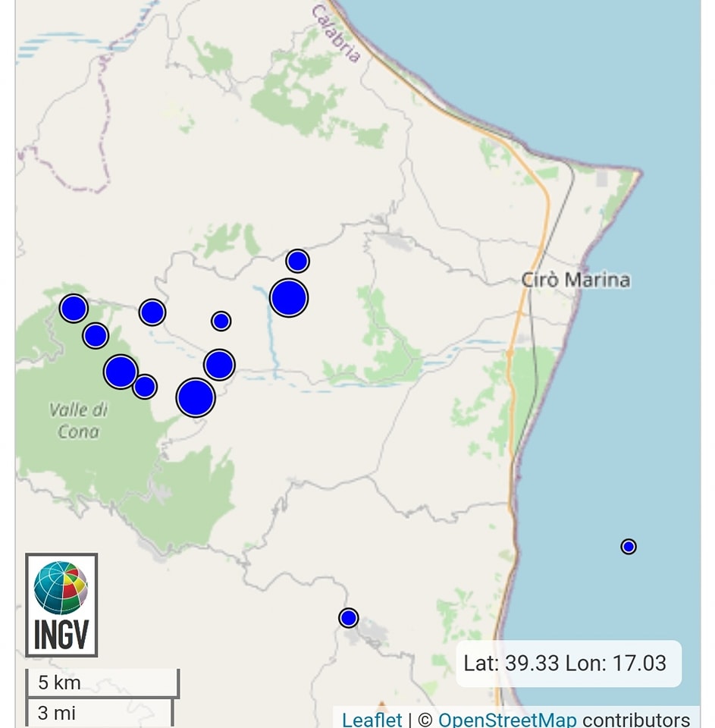Click the INGV logo
The width and height of the screenshot is (715, 728).
61,604
